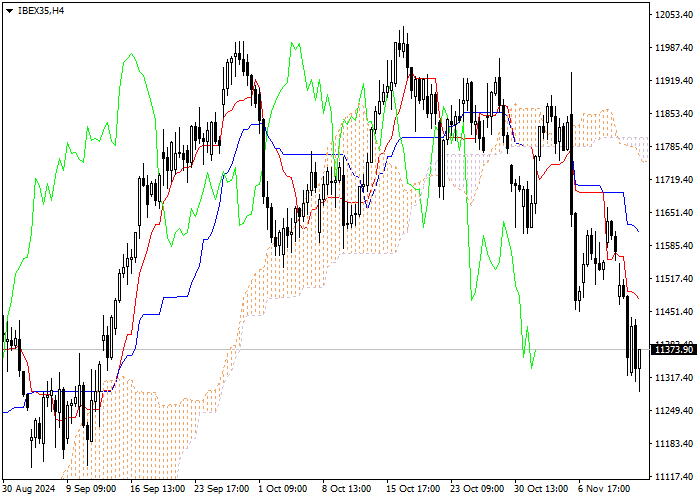
Task: Select the current price label 11373.90
Action: [x=674, y=350]
